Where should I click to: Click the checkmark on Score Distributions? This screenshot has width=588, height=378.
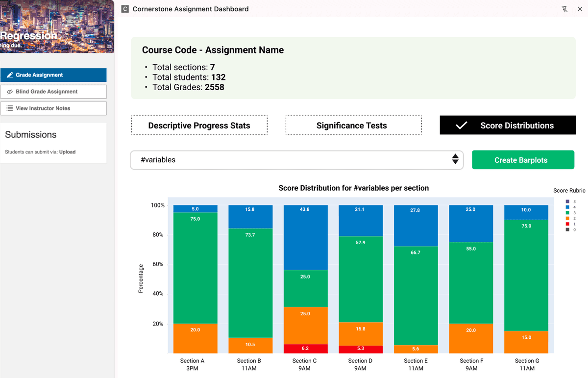461,125
